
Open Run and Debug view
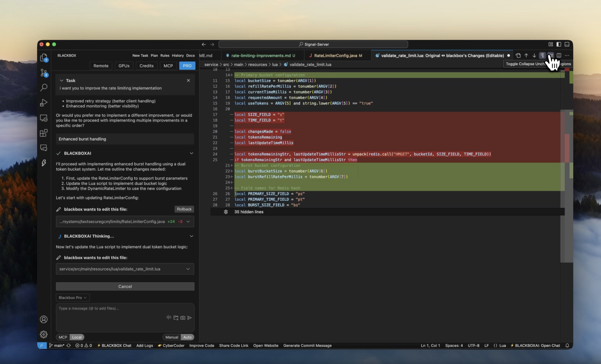point(44,103)
